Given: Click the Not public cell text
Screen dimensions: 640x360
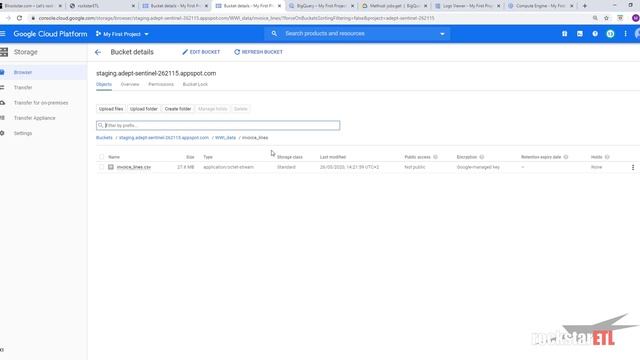Looking at the screenshot, I should [415, 167].
